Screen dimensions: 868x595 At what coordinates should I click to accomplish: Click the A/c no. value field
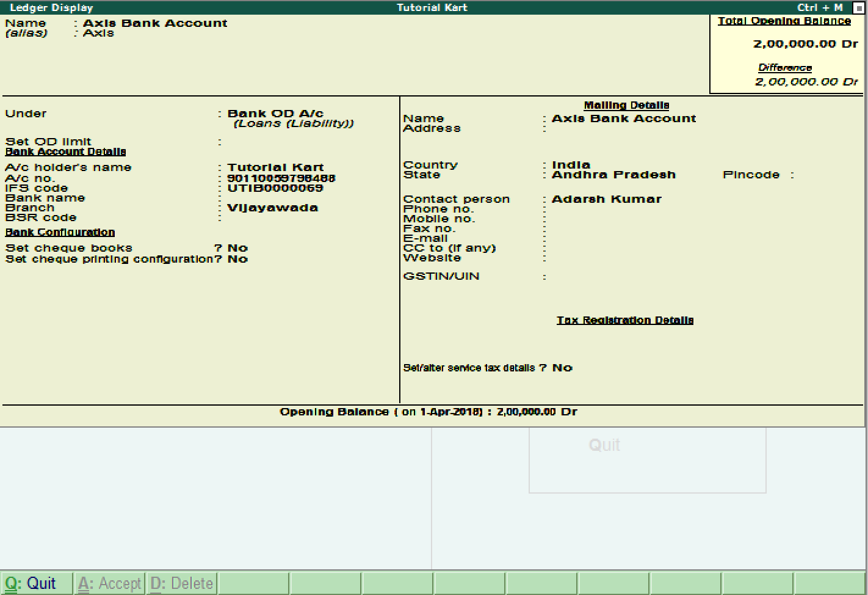(x=281, y=178)
